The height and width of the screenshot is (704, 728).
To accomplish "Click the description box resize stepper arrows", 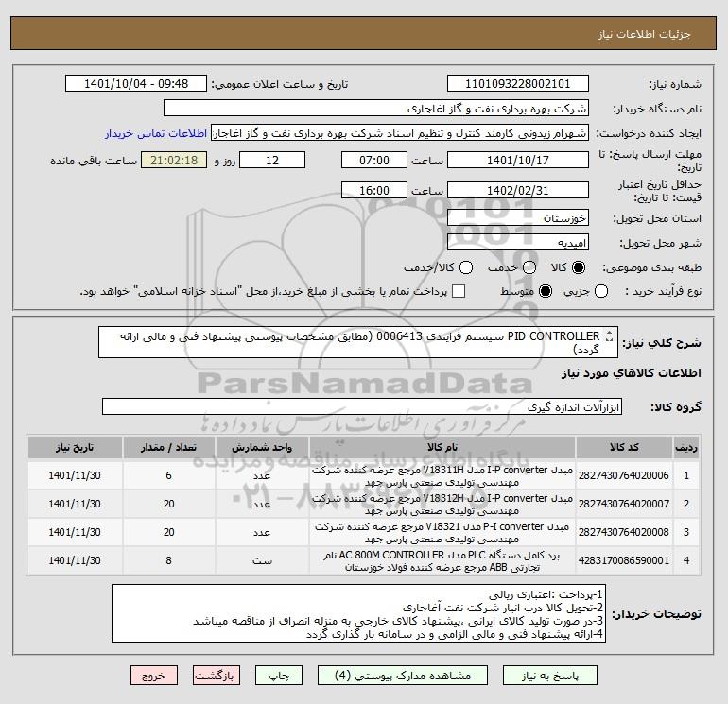I will (x=610, y=336).
